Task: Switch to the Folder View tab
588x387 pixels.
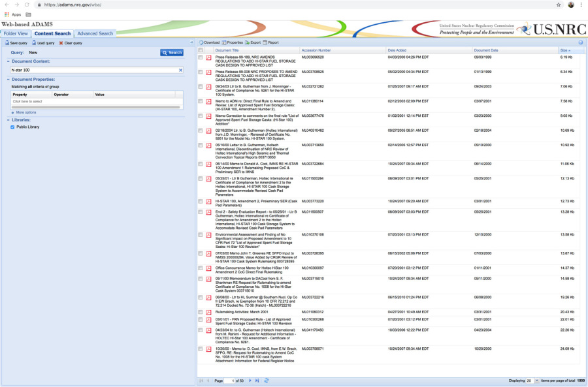Action: [x=16, y=33]
